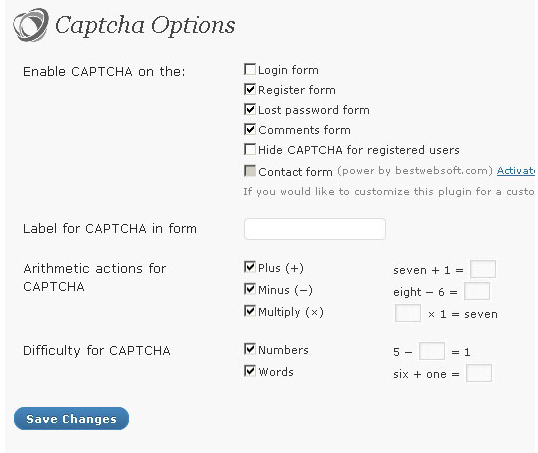Image resolution: width=538 pixels, height=453 pixels.
Task: Save the settings with Save Changes button
Action: [x=71, y=419]
